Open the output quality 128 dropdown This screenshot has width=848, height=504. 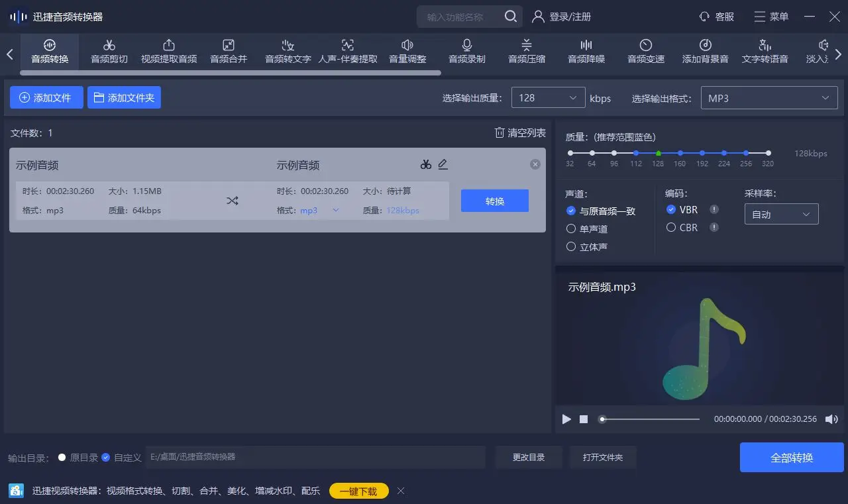point(548,97)
